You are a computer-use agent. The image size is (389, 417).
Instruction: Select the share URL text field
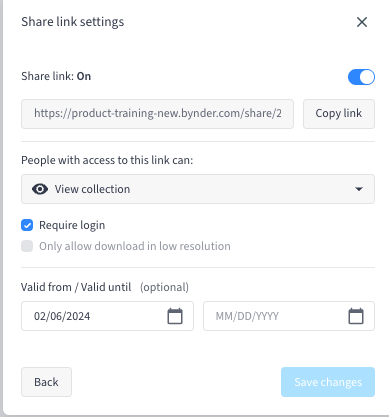[x=157, y=114]
